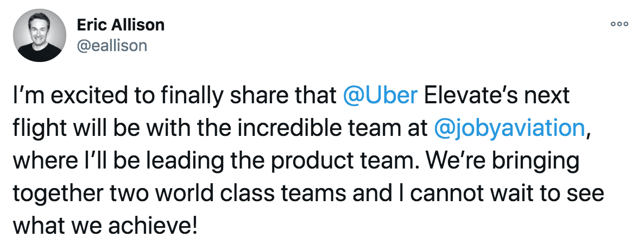Visit Uber's profile from the blue mention

point(380,96)
